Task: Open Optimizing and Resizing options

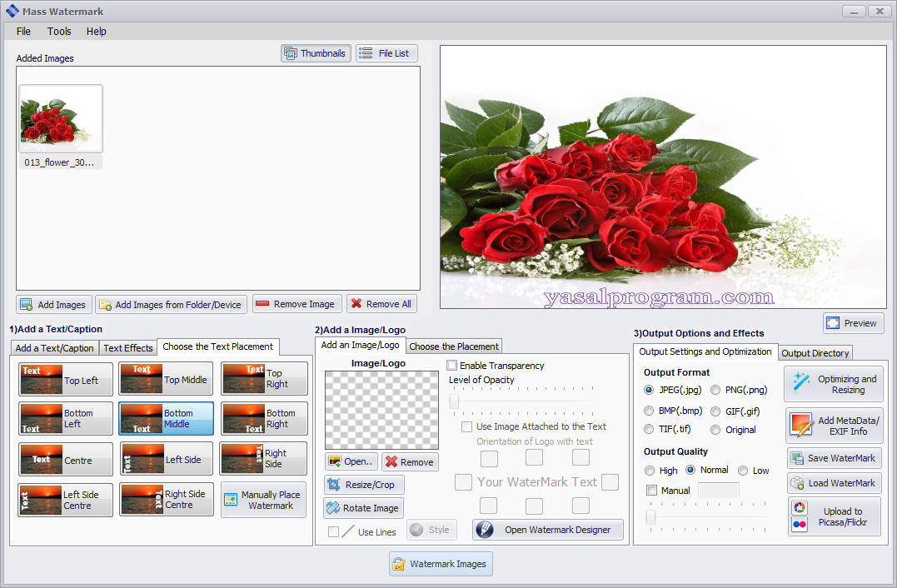Action: click(834, 384)
